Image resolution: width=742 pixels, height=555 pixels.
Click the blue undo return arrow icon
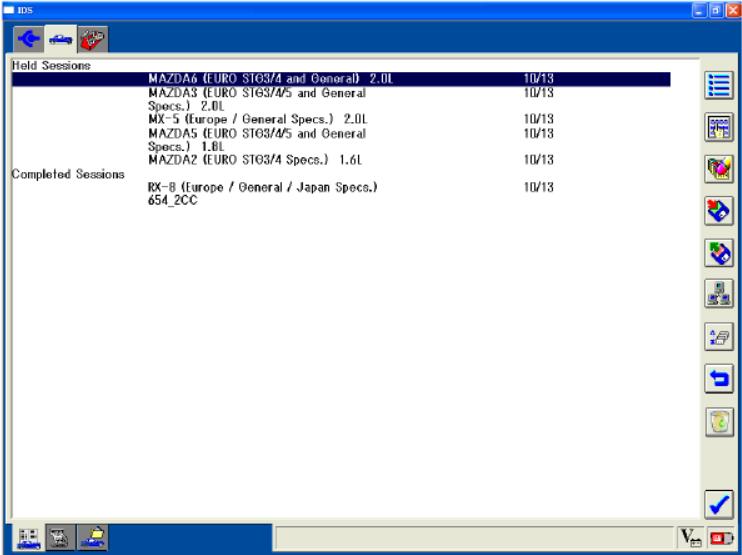719,379
